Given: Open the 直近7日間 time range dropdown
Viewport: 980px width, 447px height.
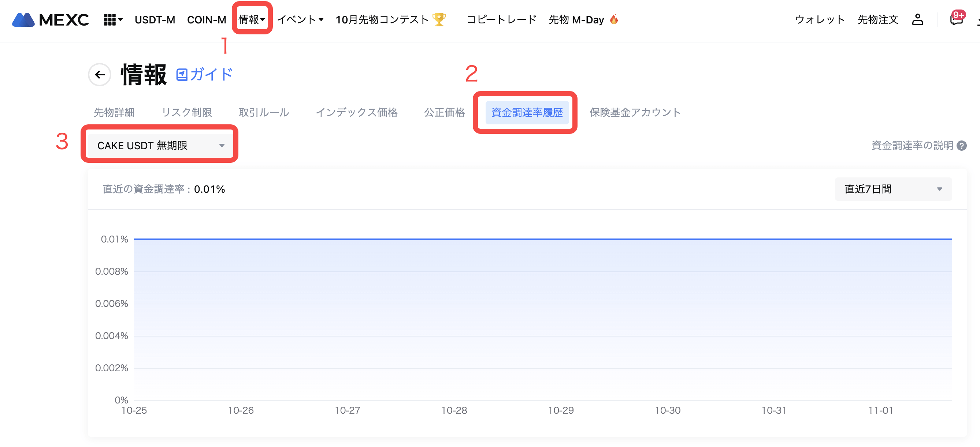Looking at the screenshot, I should 893,189.
